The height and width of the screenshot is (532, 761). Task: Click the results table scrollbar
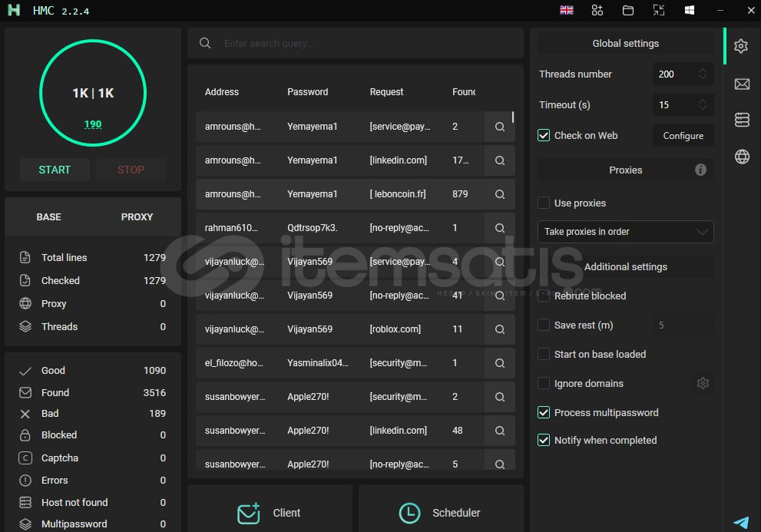(x=512, y=117)
